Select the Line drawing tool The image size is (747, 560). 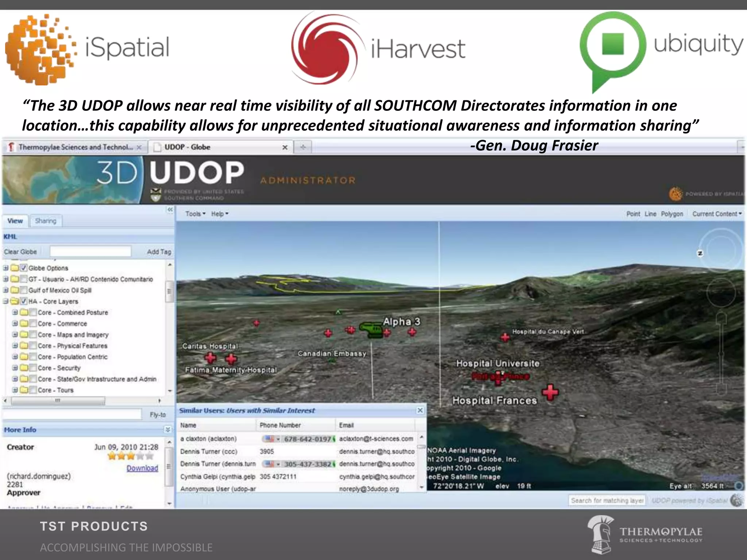650,214
